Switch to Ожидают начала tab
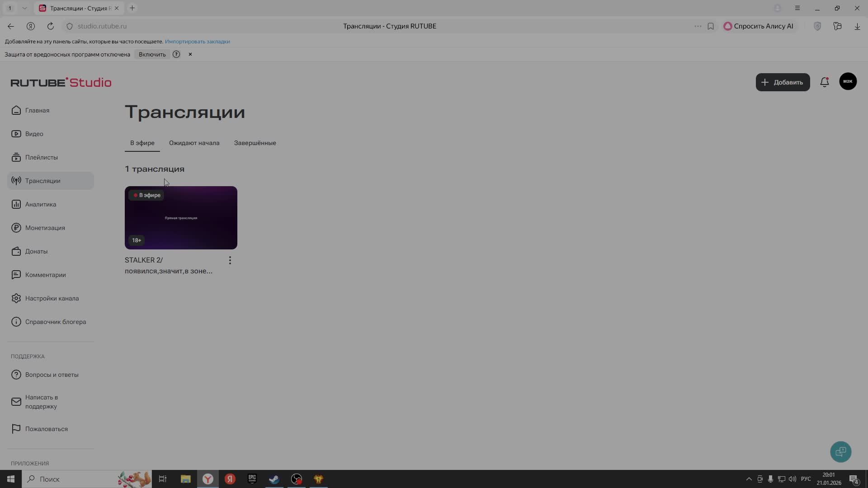Viewport: 868px width, 488px height. click(194, 143)
